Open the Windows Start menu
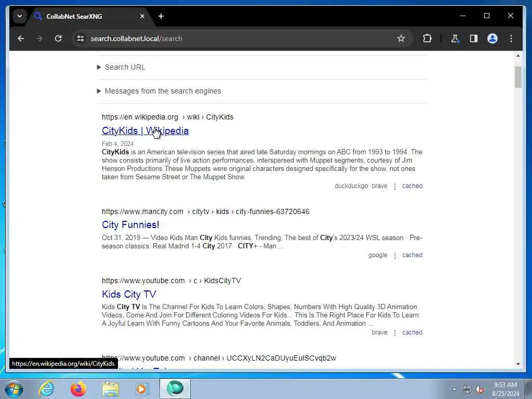The width and height of the screenshot is (532, 399). click(14, 389)
